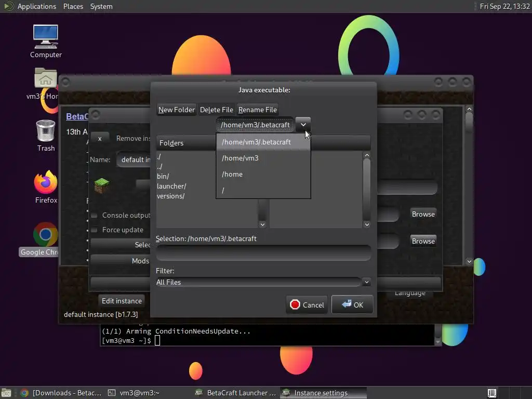Open the Places menu

pos(73,6)
